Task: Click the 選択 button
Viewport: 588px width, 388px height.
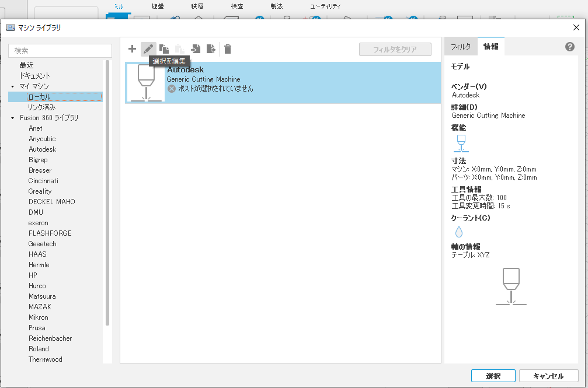Action: point(493,376)
